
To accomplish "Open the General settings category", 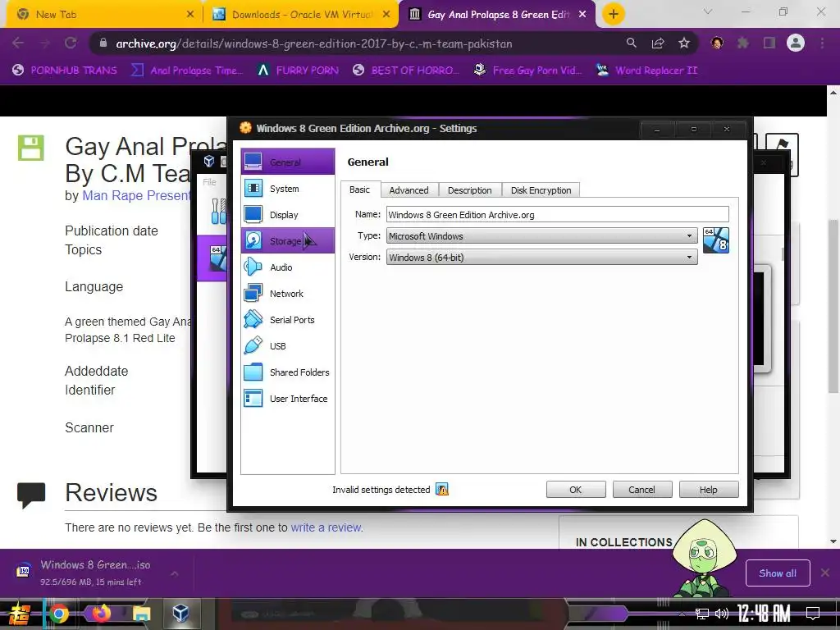I will coord(288,162).
